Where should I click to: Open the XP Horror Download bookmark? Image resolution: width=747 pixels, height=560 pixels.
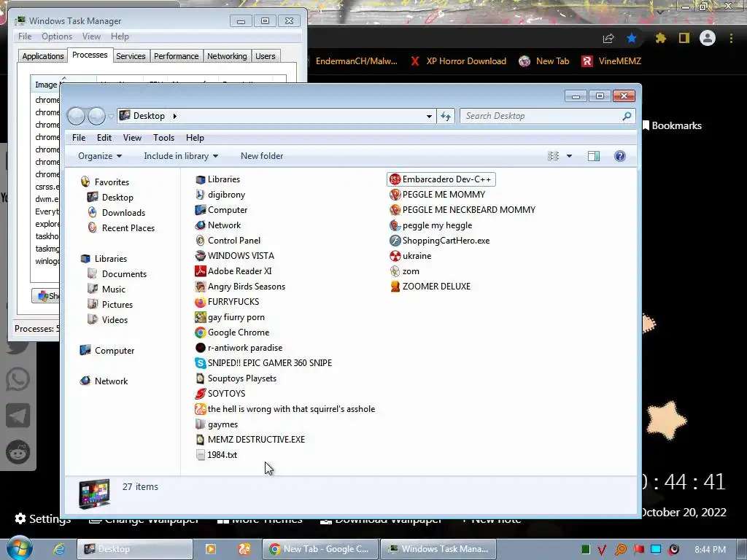tap(460, 61)
